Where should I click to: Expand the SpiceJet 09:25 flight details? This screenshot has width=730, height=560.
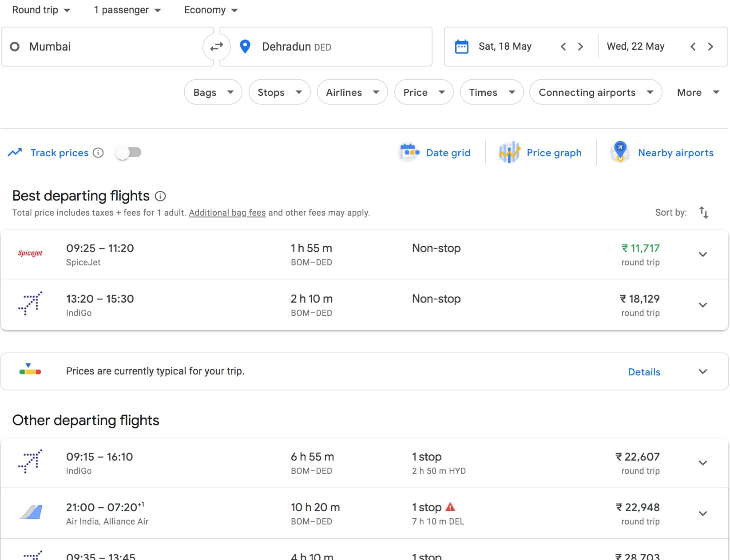[702, 254]
